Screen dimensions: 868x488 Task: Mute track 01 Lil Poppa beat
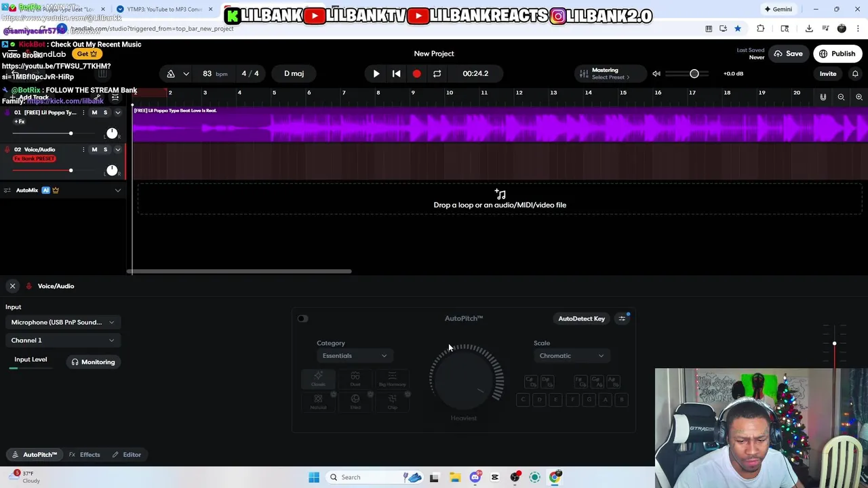click(94, 113)
